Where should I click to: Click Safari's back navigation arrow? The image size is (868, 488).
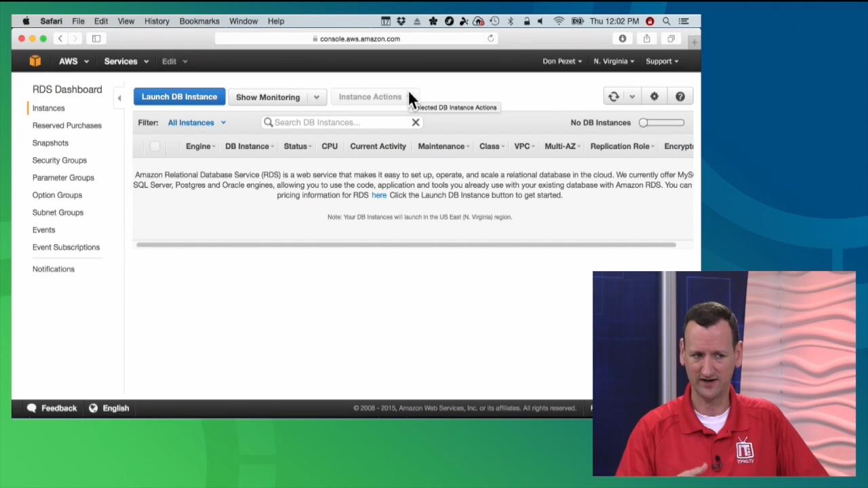click(60, 39)
